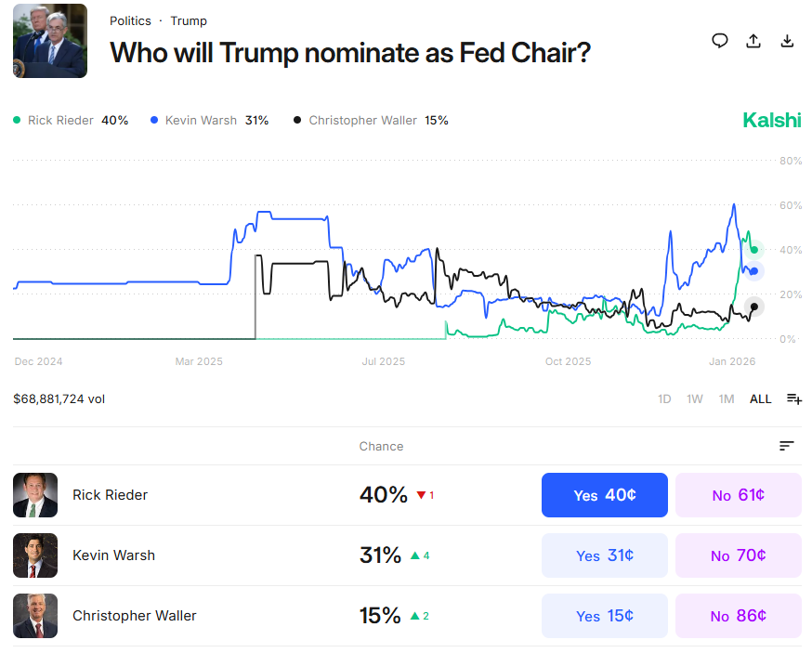The height and width of the screenshot is (653, 812).
Task: Click the download icon
Action: point(787,40)
